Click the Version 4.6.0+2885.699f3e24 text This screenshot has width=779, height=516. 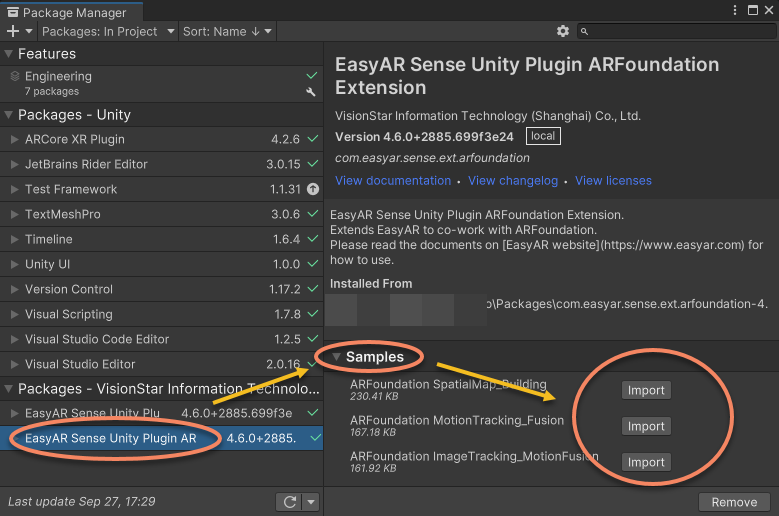[424, 137]
